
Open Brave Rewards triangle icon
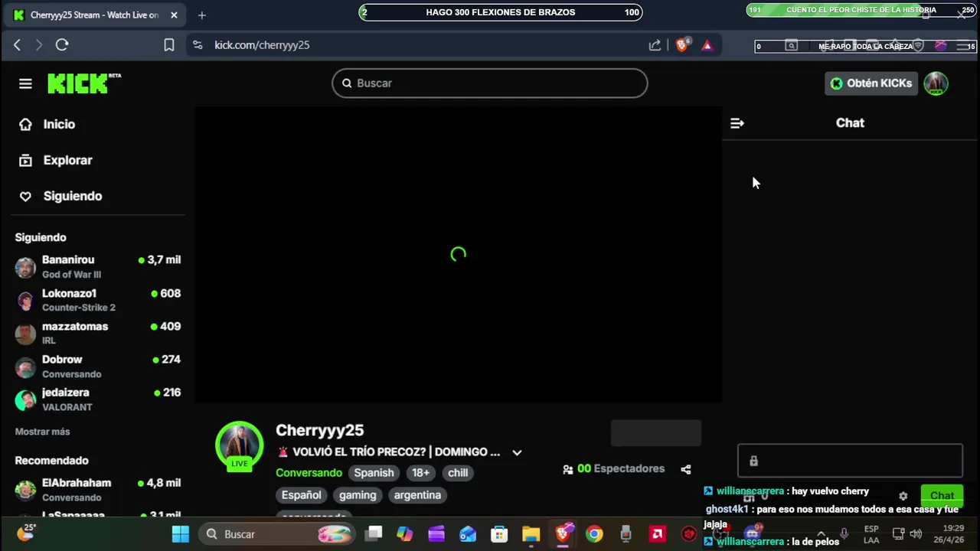(707, 45)
